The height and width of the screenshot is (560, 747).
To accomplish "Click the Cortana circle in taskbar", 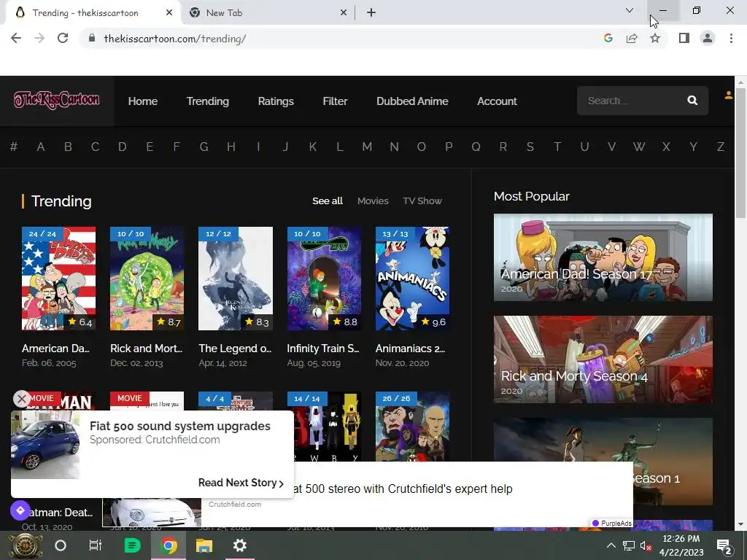I will tap(61, 545).
